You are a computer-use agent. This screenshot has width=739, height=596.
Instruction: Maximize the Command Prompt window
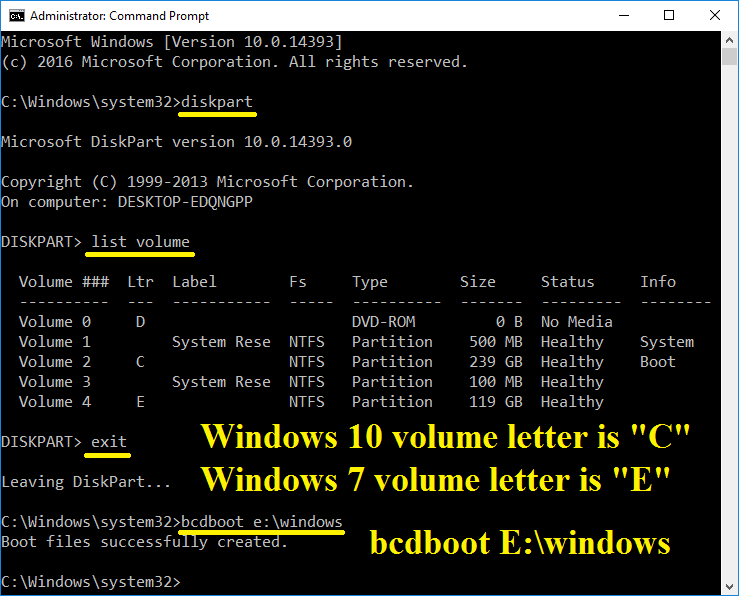[x=668, y=16]
